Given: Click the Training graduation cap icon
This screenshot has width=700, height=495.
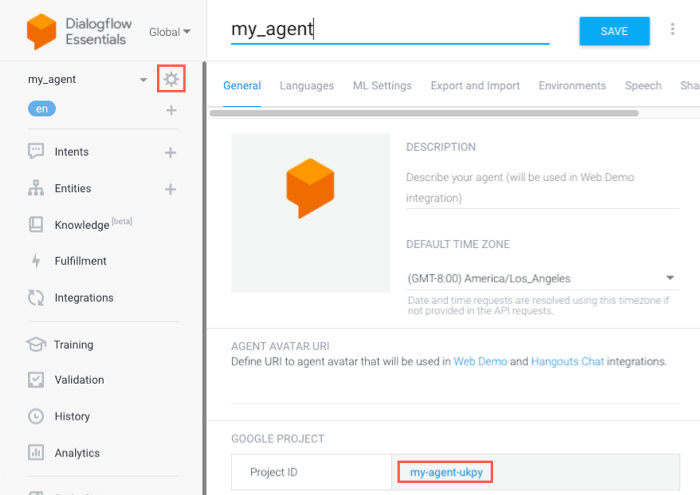Looking at the screenshot, I should pyautogui.click(x=36, y=344).
